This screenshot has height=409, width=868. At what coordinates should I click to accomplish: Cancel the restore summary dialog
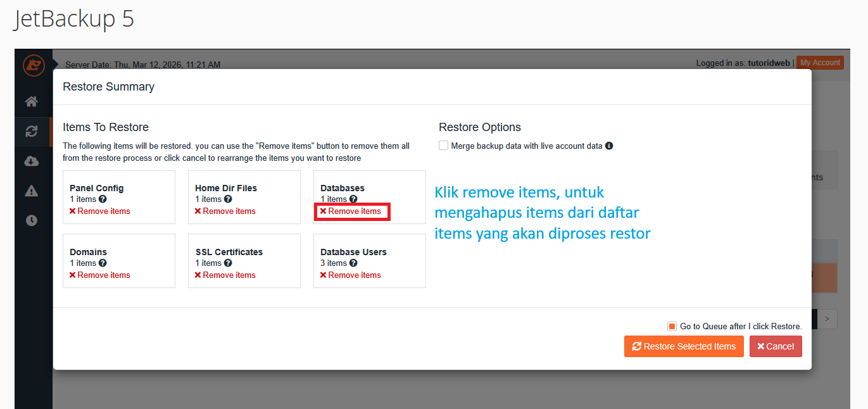point(776,346)
